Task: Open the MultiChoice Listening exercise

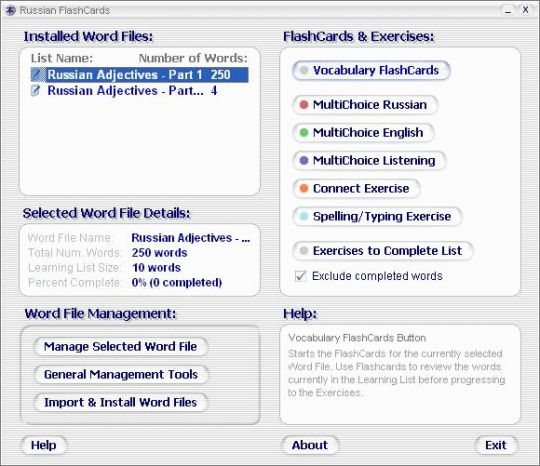Action: [x=369, y=160]
